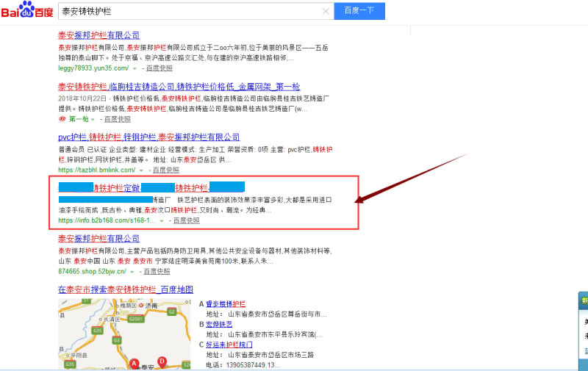This screenshot has height=371, width=588.
Task: Open 百度快照 for info.b2b168.com result
Action: pos(187,220)
